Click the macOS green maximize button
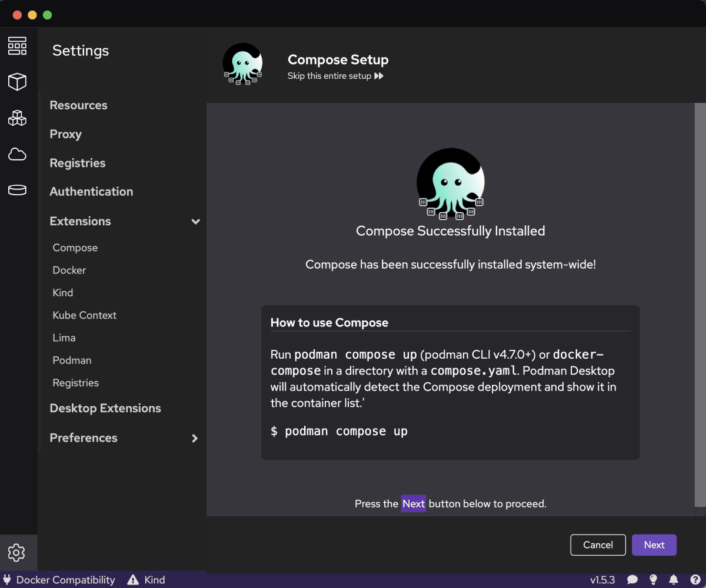 coord(48,15)
